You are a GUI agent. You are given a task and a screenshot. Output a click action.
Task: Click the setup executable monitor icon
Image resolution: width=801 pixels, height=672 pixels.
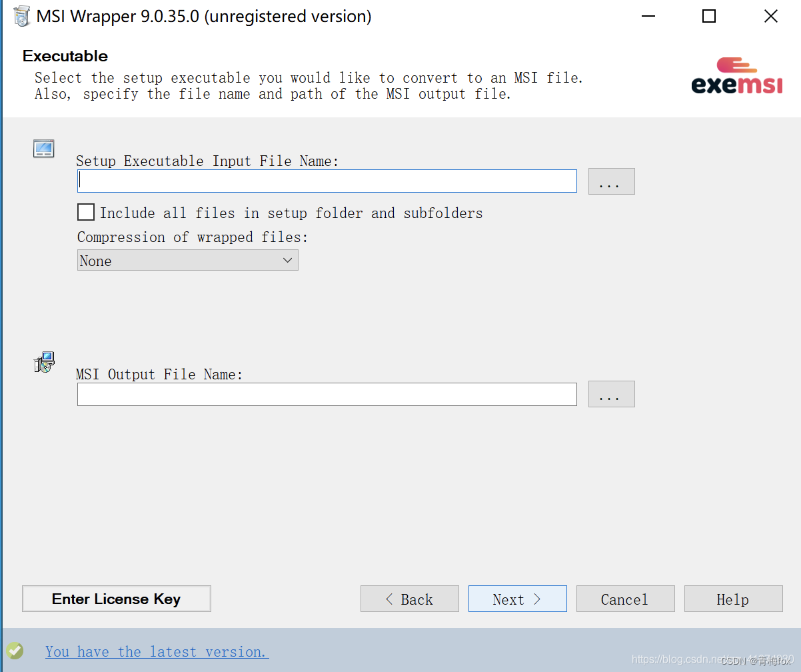pos(44,149)
